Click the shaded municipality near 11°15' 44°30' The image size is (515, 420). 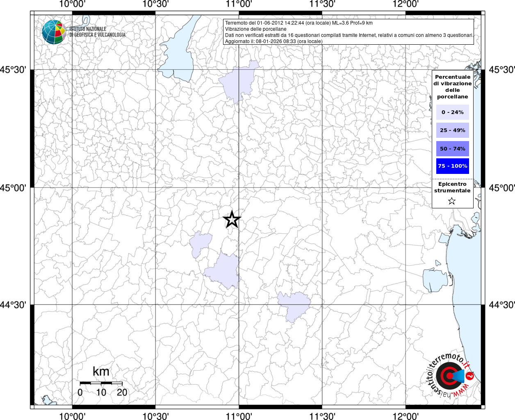click(x=294, y=306)
